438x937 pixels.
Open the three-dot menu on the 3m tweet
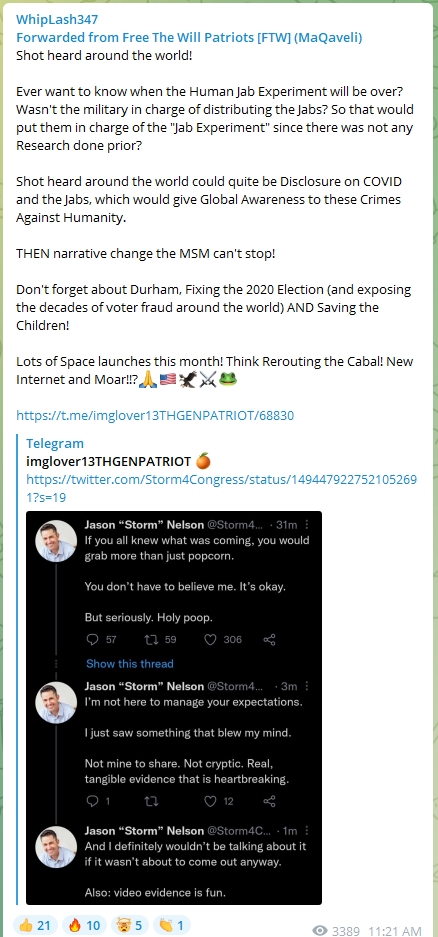click(x=307, y=685)
